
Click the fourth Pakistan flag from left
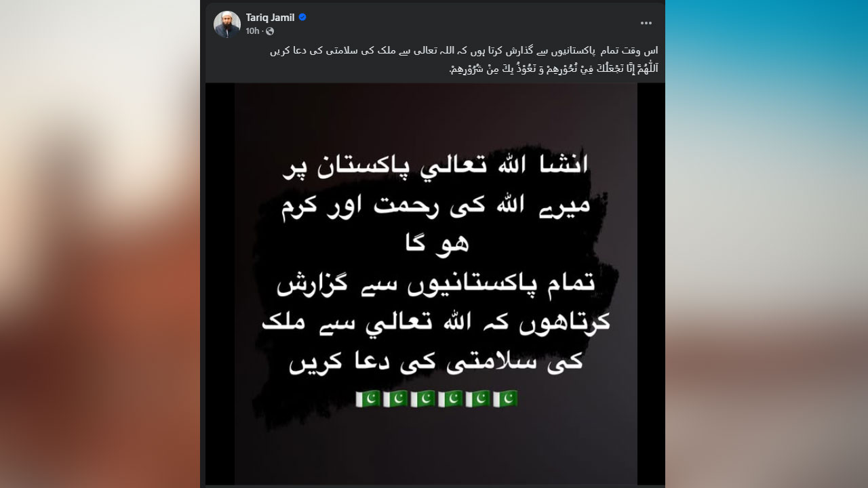[450, 399]
